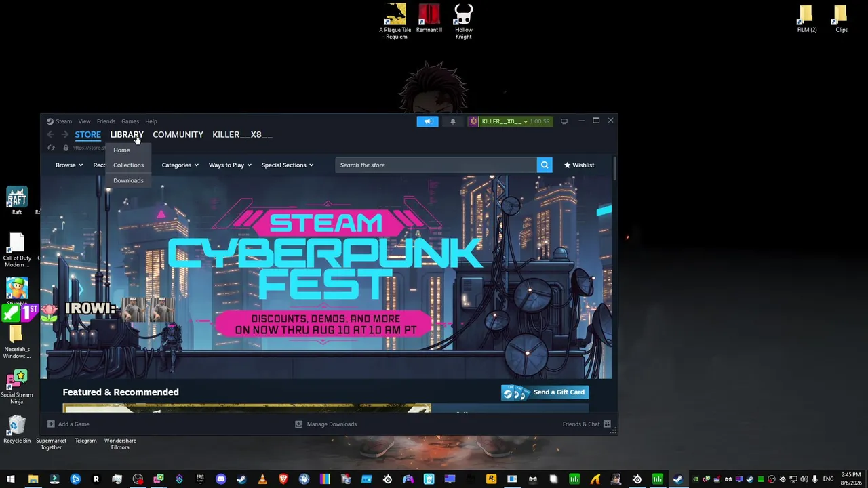Open Hollow Knight desktop shortcut
The width and height of the screenshot is (868, 488).
pos(463,22)
